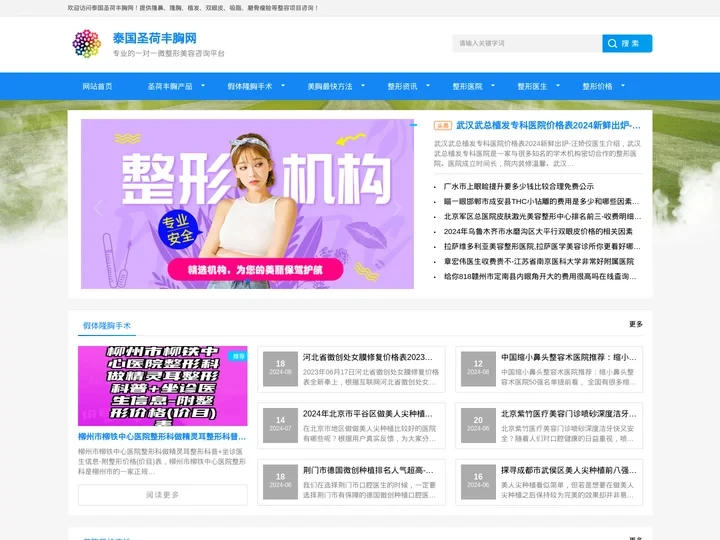Expand the 假体隆胸手术 dropdown menu

pos(285,87)
